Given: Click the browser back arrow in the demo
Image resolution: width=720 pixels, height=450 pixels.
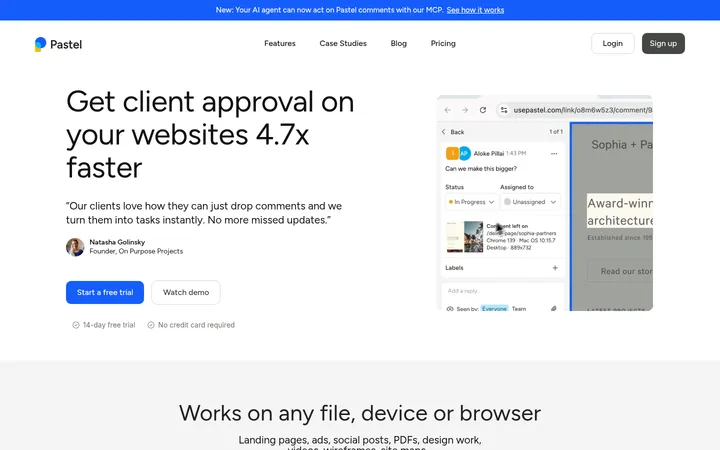Looking at the screenshot, I should (447, 110).
